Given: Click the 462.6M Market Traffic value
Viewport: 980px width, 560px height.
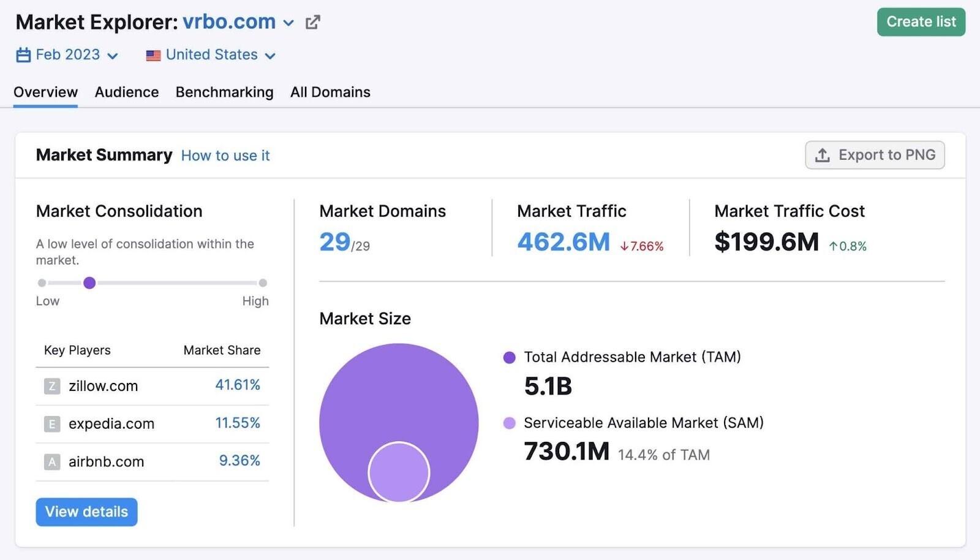Looking at the screenshot, I should [563, 242].
